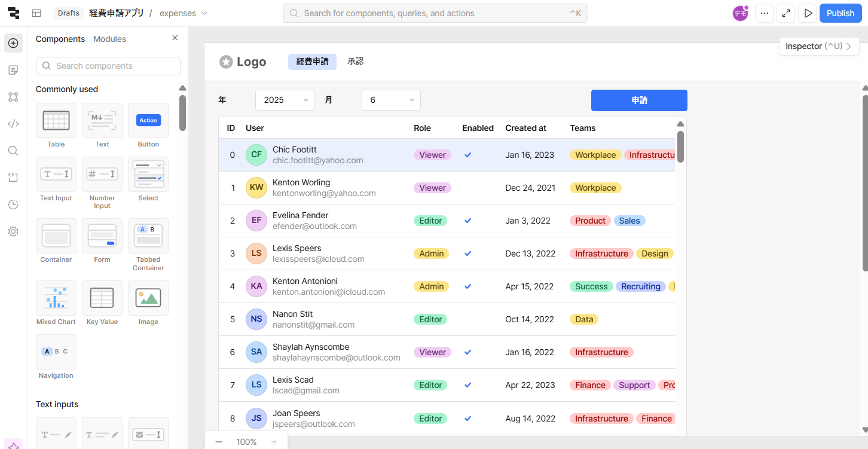Open the month dropdown showing 6

pyautogui.click(x=391, y=100)
